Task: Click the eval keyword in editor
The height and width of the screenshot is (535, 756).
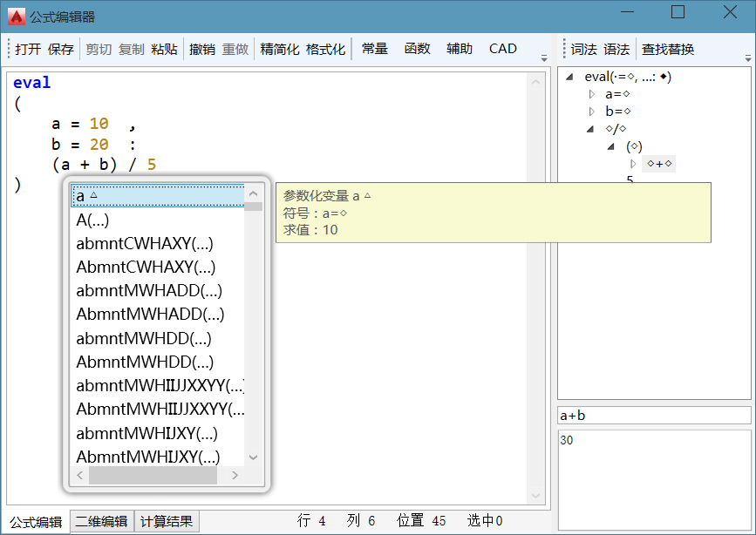Action: 31,83
